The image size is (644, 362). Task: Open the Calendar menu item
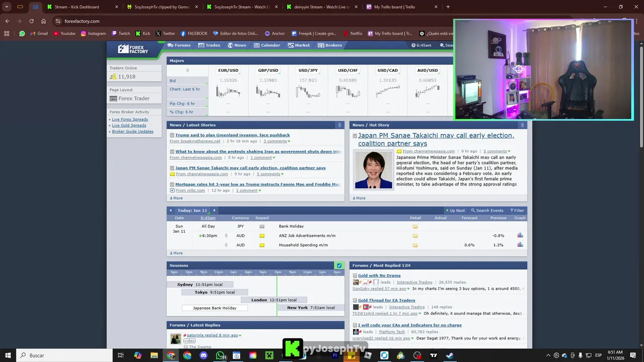[267, 45]
